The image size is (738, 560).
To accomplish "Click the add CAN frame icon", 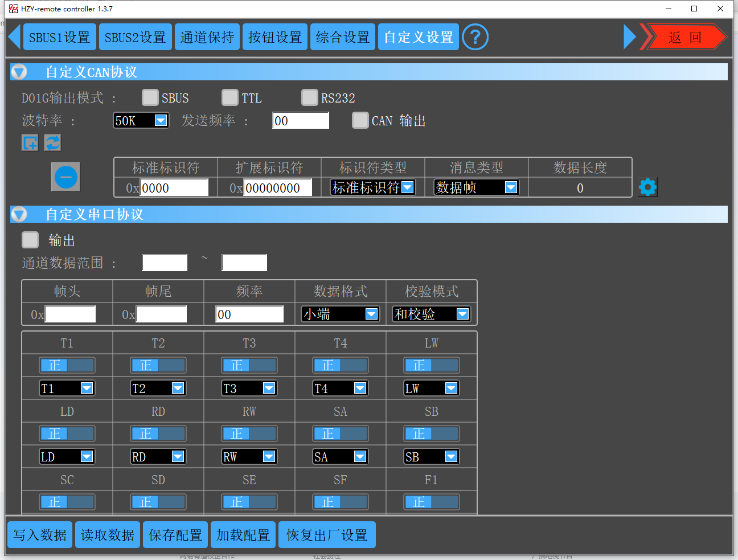I will tap(30, 143).
